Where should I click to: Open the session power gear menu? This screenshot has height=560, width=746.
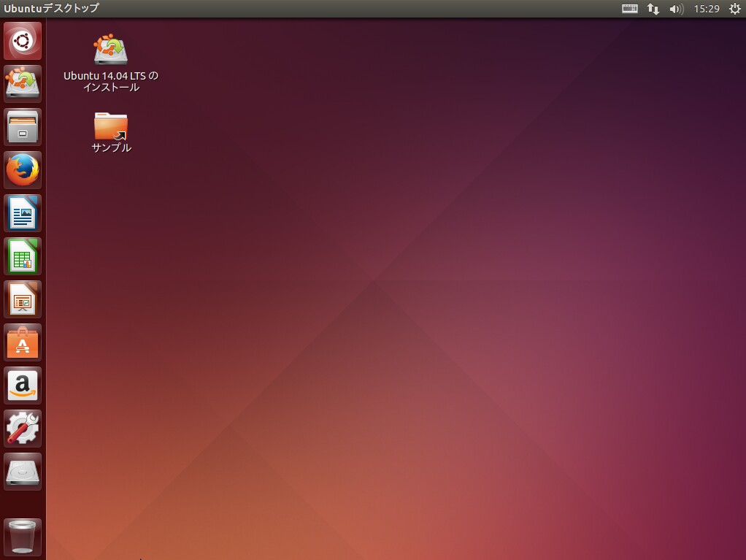[734, 9]
